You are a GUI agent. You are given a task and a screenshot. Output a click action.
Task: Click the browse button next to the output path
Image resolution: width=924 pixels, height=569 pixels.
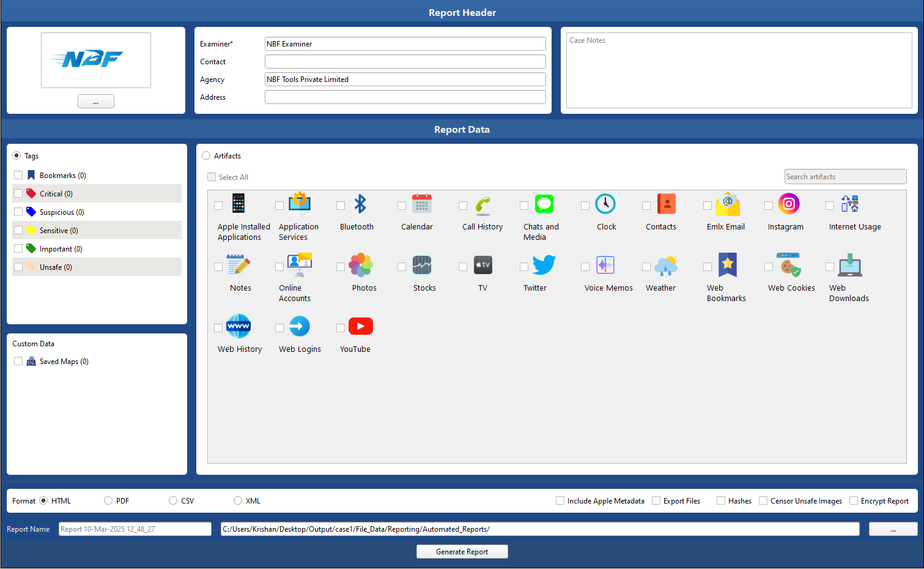893,529
